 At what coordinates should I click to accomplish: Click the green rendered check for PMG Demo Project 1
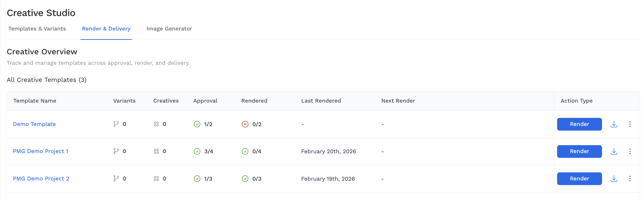point(245,151)
